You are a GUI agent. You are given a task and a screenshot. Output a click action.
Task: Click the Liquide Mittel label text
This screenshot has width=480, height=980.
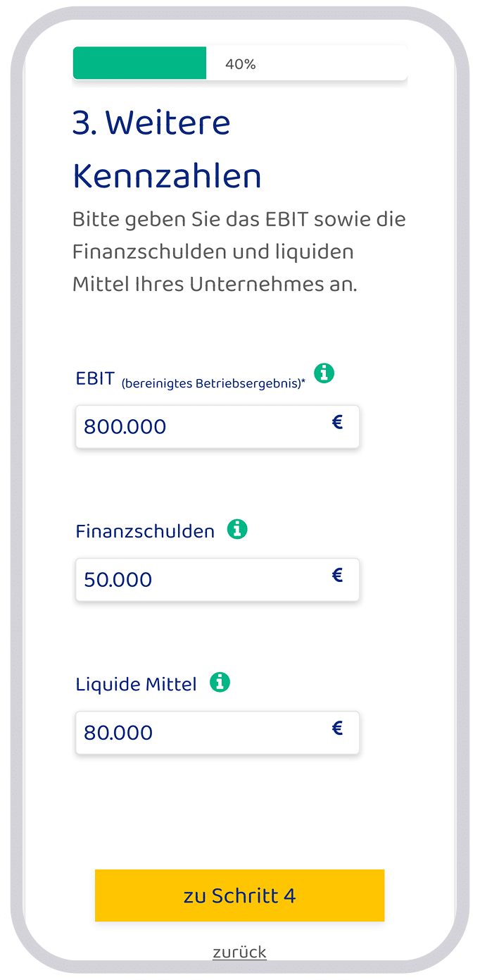(x=136, y=685)
